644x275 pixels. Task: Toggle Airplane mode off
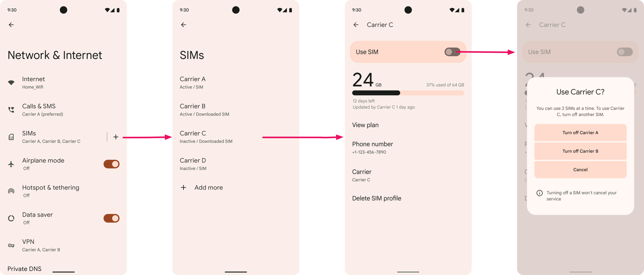click(111, 164)
